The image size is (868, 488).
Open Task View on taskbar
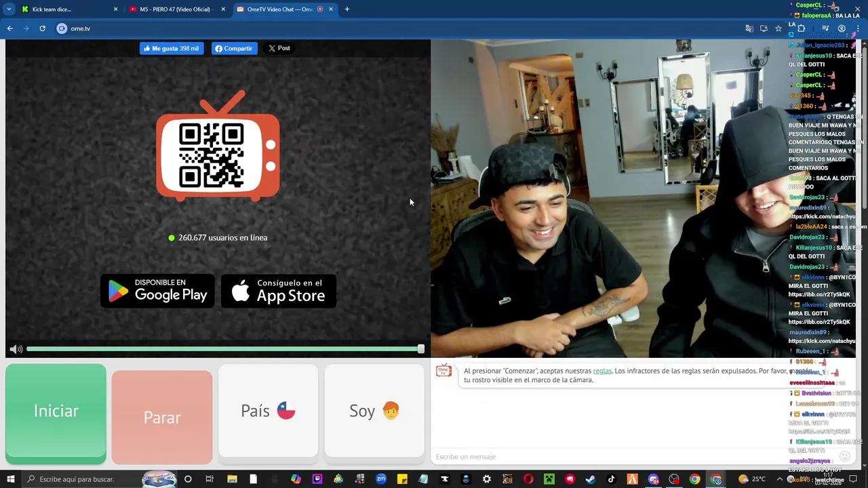(210, 479)
